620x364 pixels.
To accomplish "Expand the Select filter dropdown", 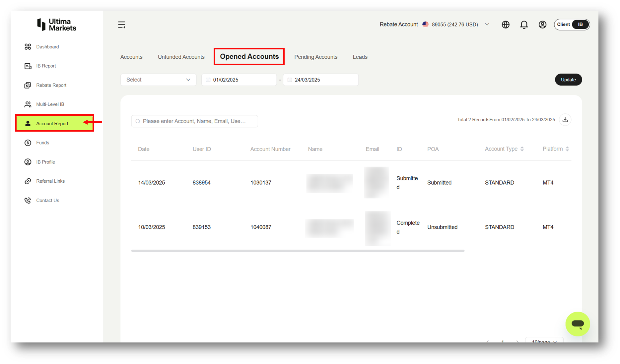I will [x=158, y=80].
